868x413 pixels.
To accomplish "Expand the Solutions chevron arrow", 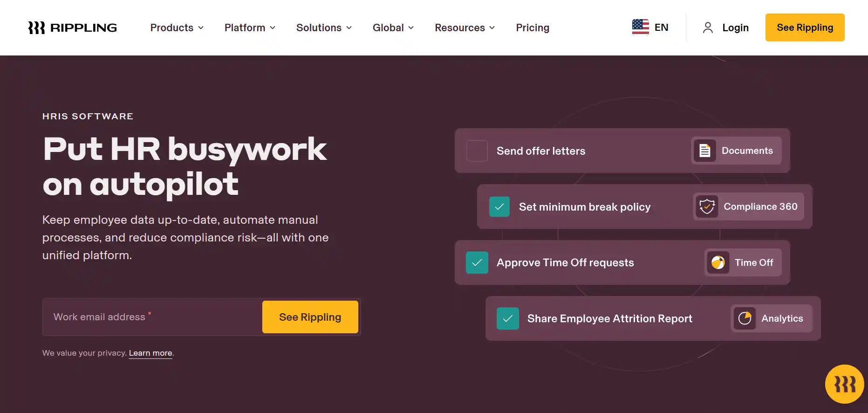I will click(349, 28).
